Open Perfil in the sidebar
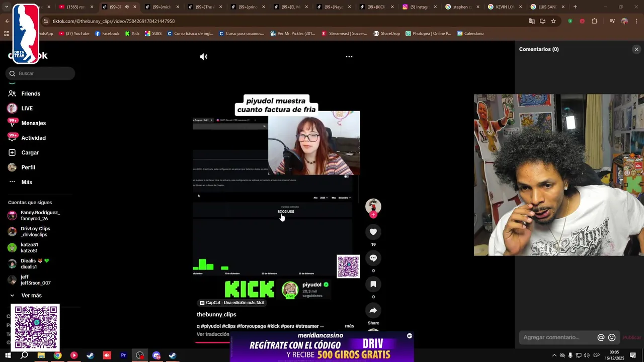644x362 pixels. 22,167
